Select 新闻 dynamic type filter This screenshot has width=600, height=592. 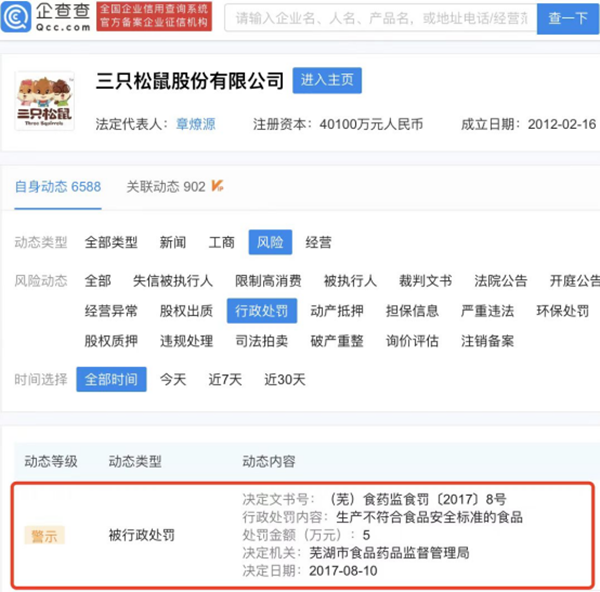coord(173,242)
